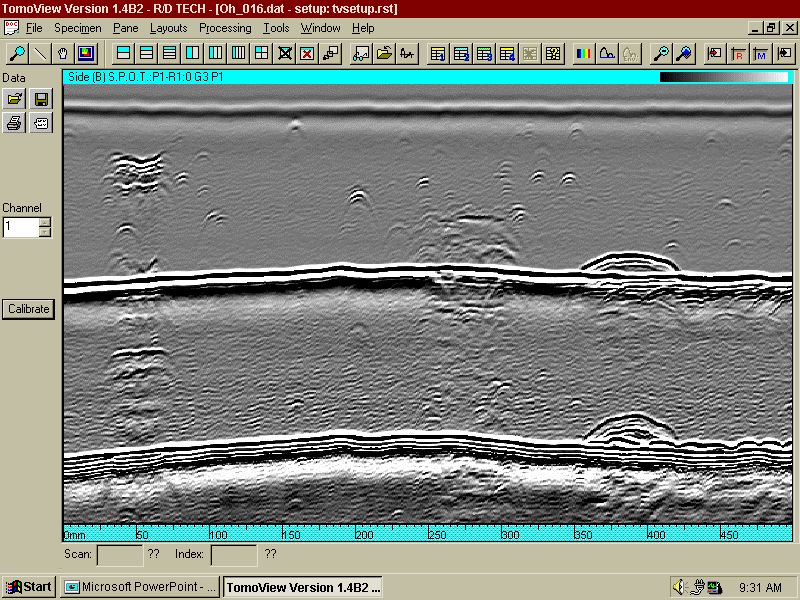Toggle the measurement cursor M button
Image resolution: width=800 pixels, height=600 pixels.
point(760,53)
